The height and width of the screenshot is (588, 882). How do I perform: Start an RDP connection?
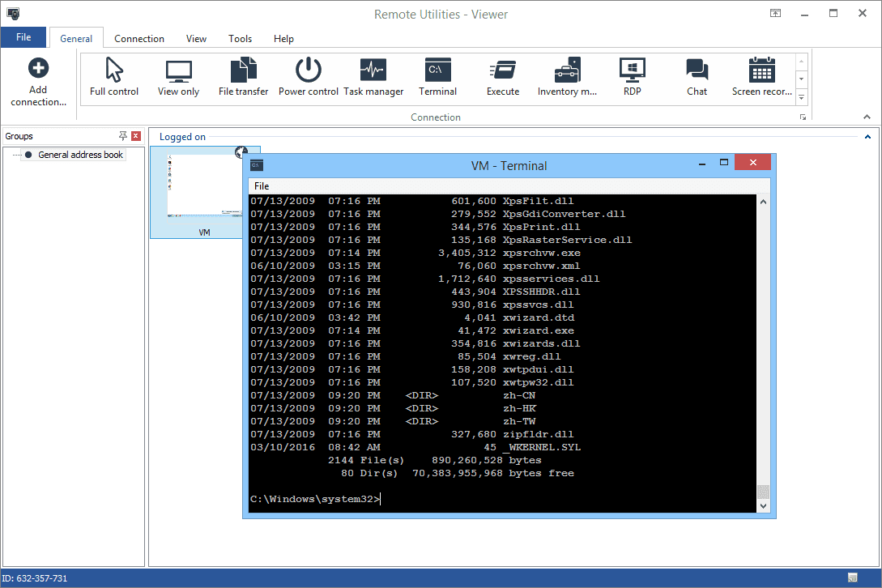click(632, 71)
